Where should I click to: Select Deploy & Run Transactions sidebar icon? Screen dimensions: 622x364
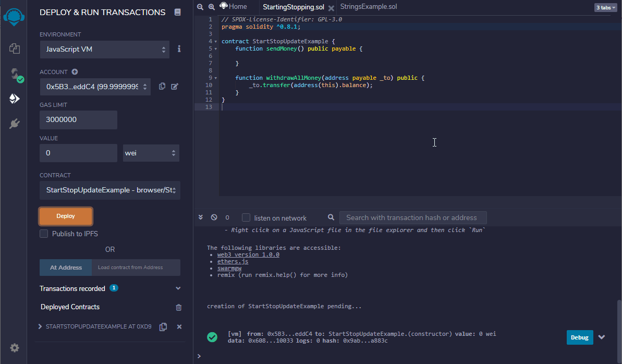click(14, 99)
